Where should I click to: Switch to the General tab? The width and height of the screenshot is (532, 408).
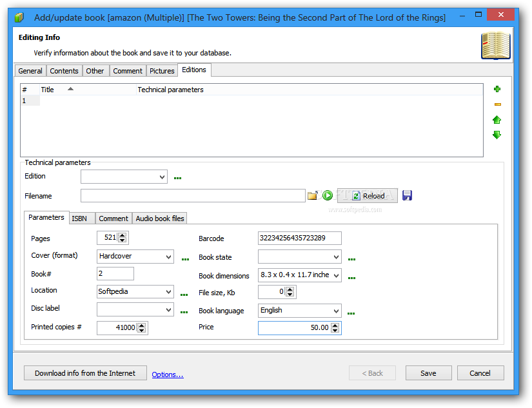coord(30,71)
